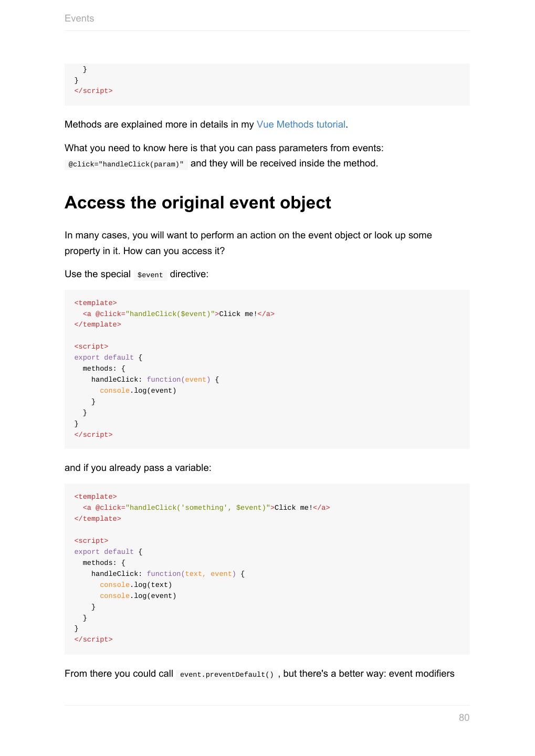
Task: Click "and if you already pass a variable:" text
Action: 138,468
